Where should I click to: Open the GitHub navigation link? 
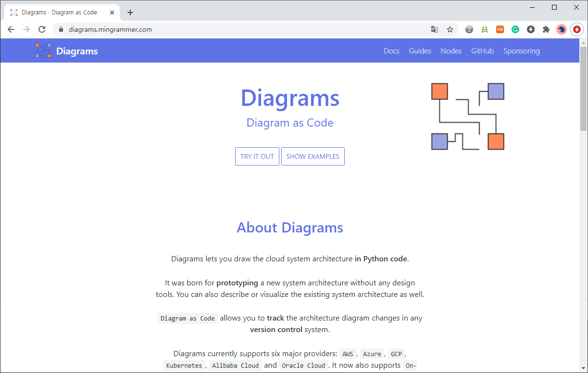pyautogui.click(x=482, y=51)
